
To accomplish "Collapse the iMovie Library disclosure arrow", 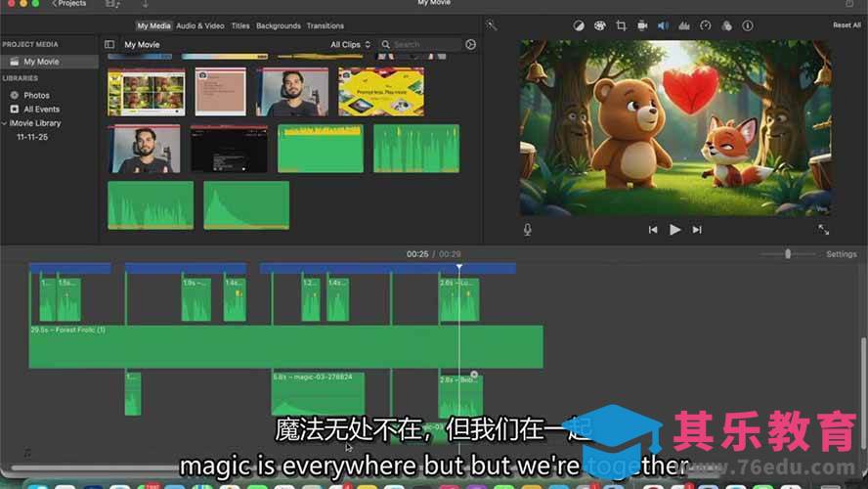I will tap(5, 123).
